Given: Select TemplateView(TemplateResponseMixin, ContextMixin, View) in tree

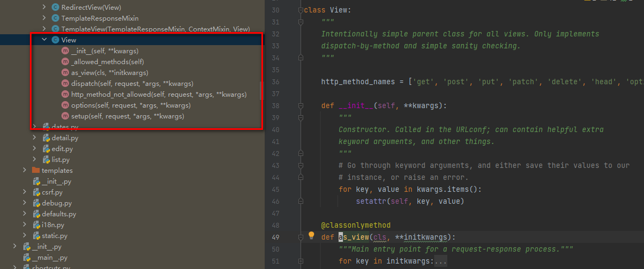Looking at the screenshot, I should 155,29.
